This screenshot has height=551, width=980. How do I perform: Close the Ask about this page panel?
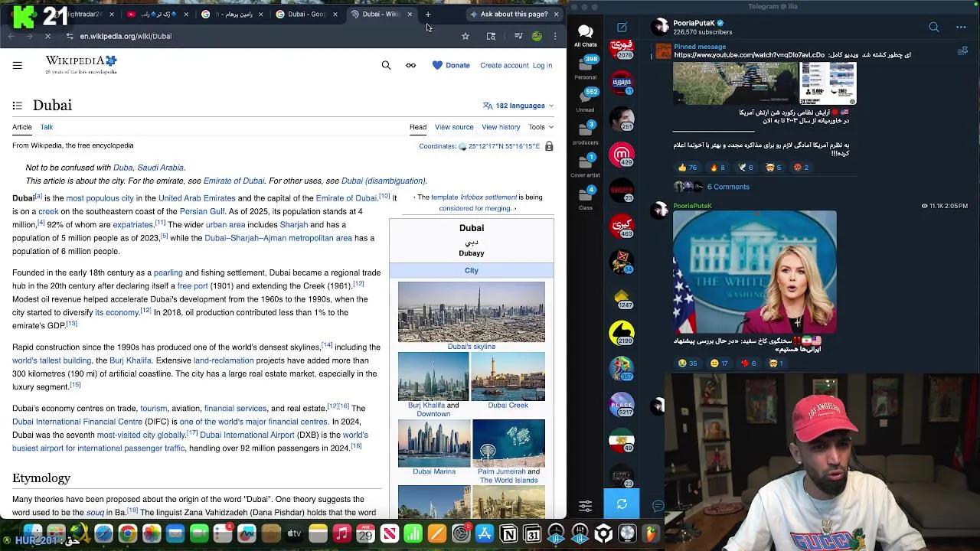pyautogui.click(x=557, y=14)
